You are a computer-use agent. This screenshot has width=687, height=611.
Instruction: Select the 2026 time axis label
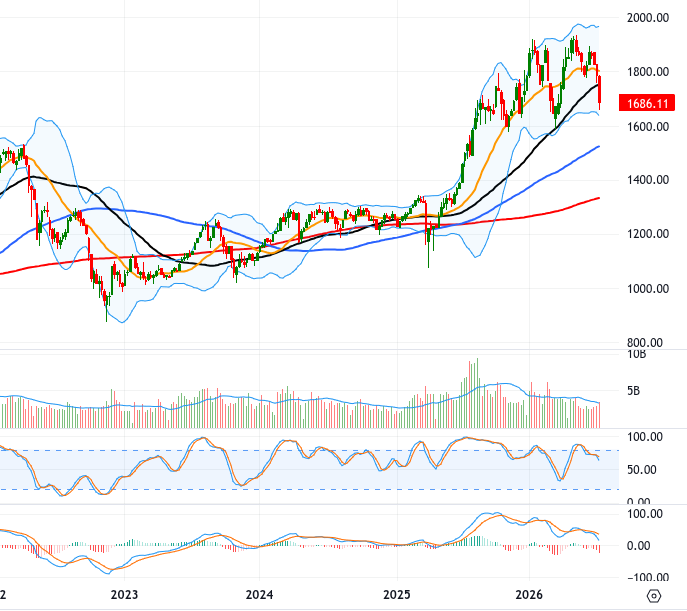tap(529, 595)
